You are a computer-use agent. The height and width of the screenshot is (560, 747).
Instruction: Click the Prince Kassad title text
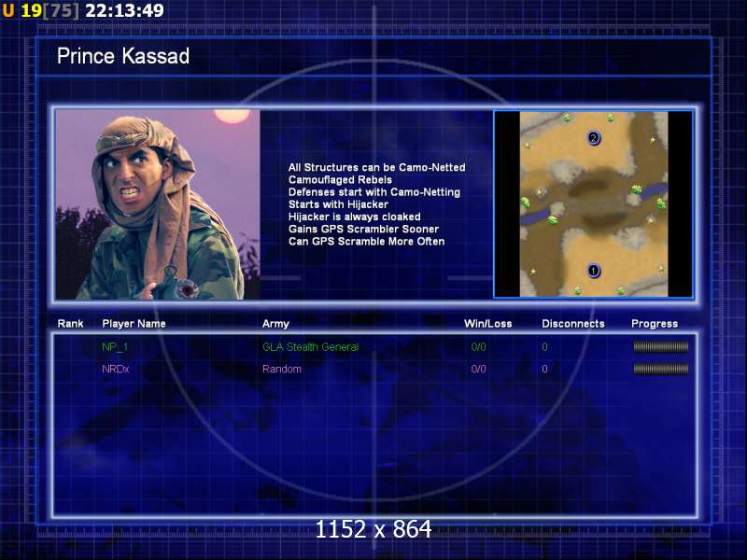click(x=123, y=56)
